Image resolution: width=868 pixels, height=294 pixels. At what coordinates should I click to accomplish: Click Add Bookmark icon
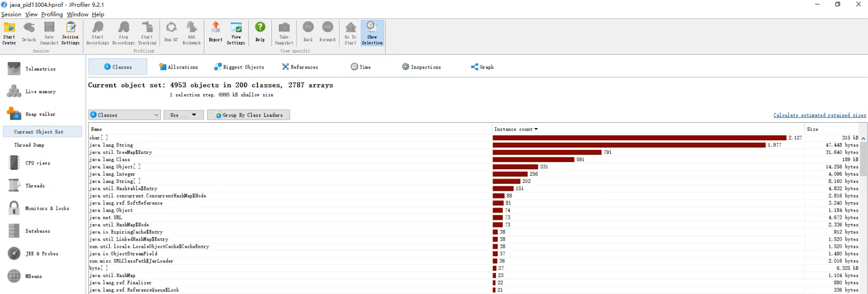tap(191, 33)
